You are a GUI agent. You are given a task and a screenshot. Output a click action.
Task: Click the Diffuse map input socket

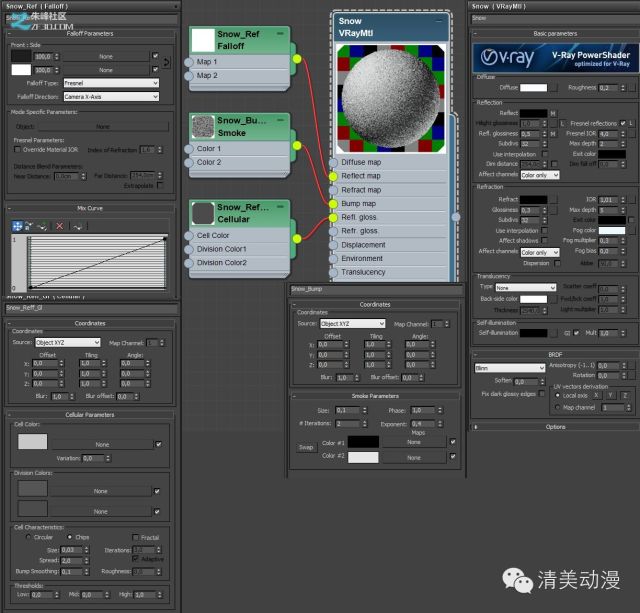[333, 162]
